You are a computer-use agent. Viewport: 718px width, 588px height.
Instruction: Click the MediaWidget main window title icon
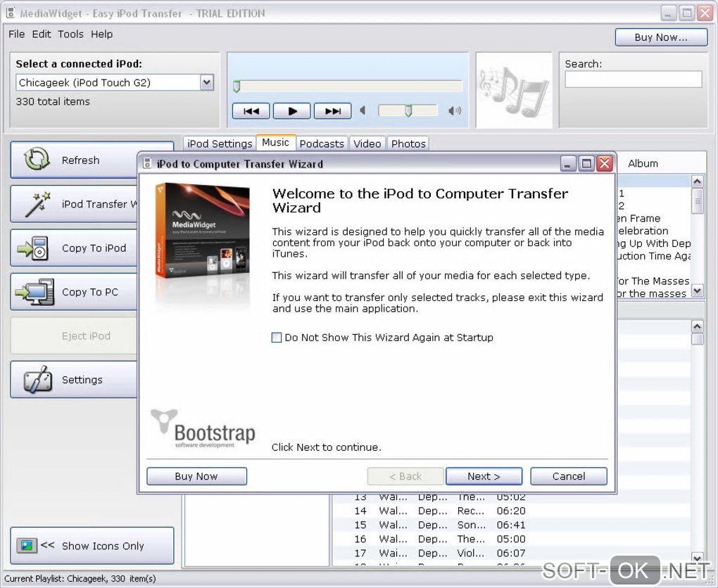pyautogui.click(x=10, y=13)
